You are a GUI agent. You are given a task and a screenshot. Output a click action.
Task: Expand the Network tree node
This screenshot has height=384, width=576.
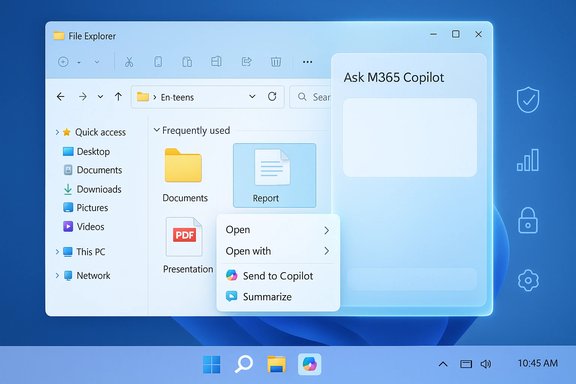57,275
